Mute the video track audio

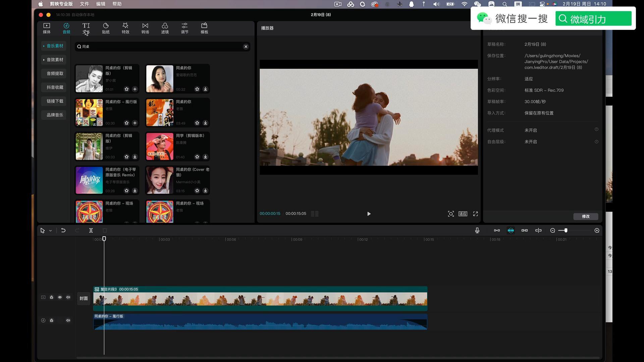68,297
